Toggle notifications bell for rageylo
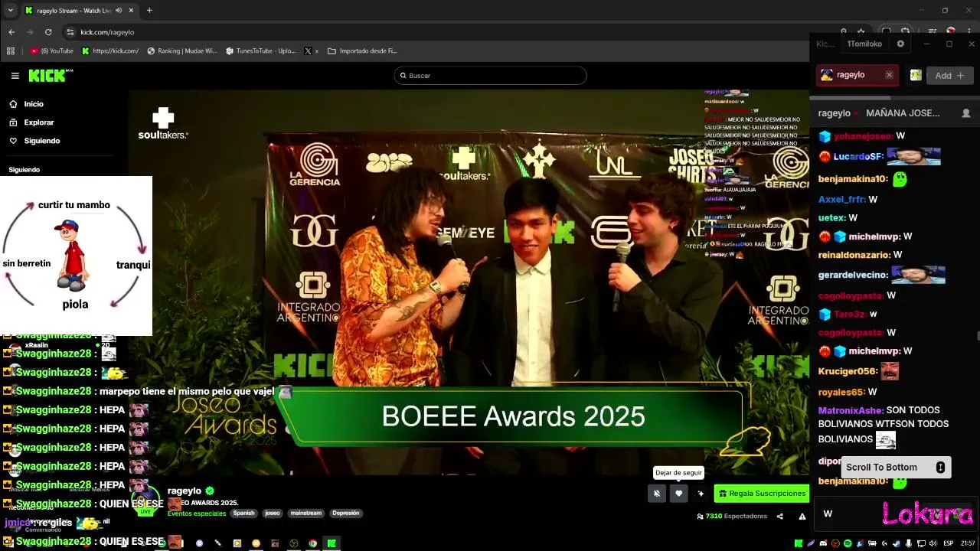 (656, 494)
